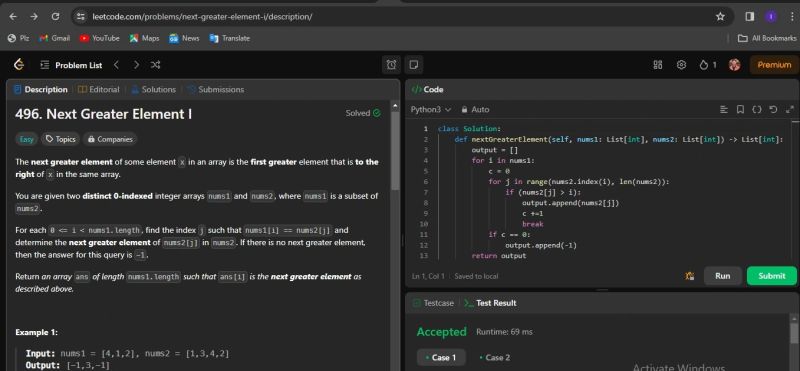Open the notes sticky icon

[x=414, y=65]
